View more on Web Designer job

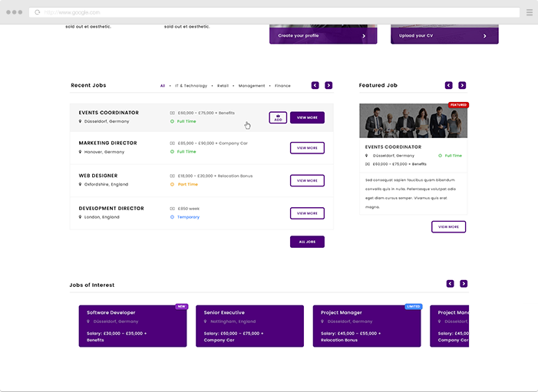tap(307, 180)
